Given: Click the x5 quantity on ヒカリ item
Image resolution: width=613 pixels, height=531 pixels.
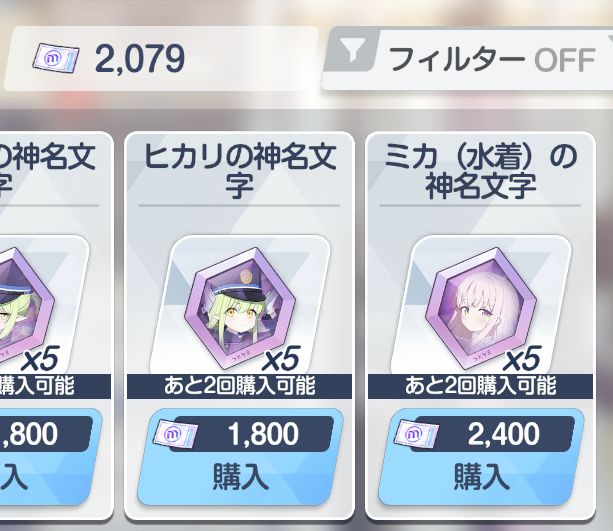Looking at the screenshot, I should (x=280, y=358).
